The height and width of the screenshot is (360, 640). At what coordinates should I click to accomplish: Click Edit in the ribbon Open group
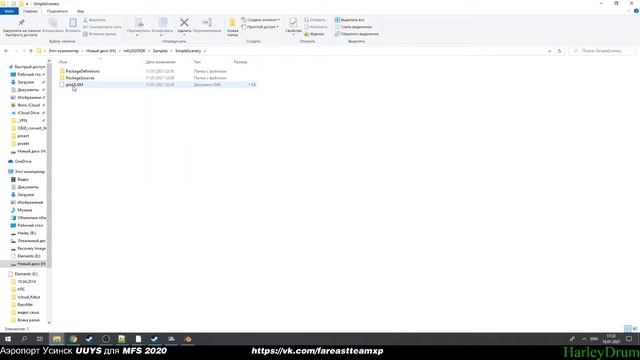[316, 27]
